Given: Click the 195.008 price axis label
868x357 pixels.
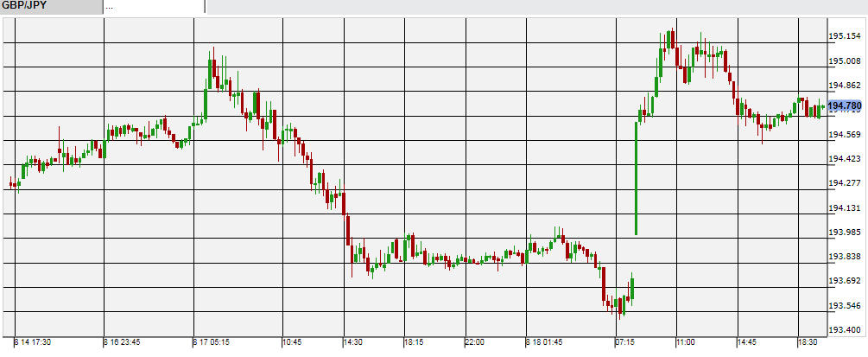Looking at the screenshot, I should click(844, 61).
